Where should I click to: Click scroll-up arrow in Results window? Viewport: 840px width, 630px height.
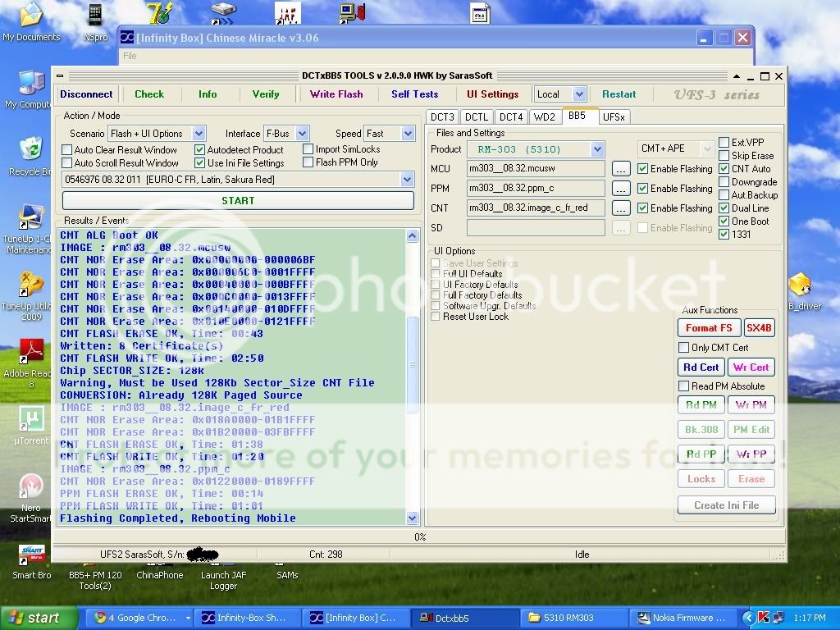coord(412,235)
